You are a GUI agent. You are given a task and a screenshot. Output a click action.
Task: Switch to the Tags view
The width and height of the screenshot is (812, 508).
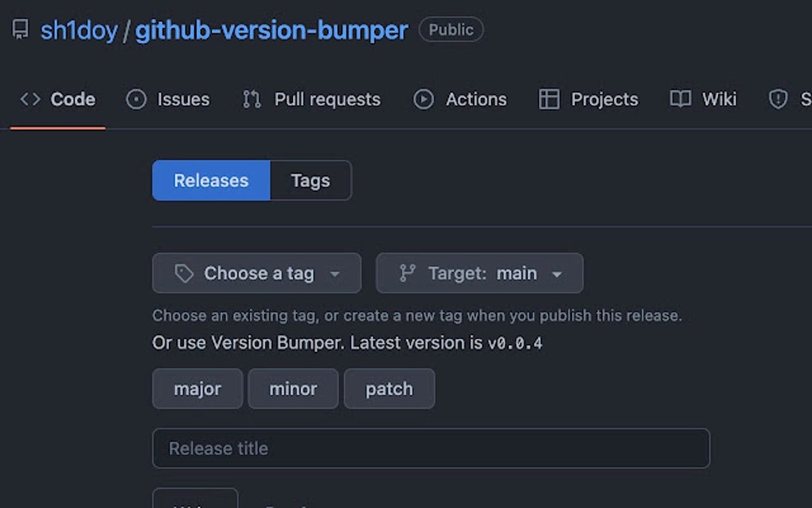(x=310, y=181)
